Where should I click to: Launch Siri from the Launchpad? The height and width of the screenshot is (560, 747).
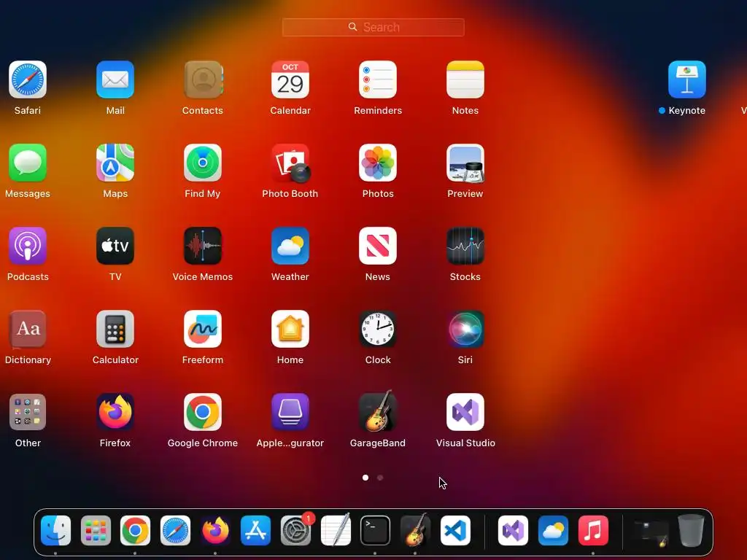point(465,329)
